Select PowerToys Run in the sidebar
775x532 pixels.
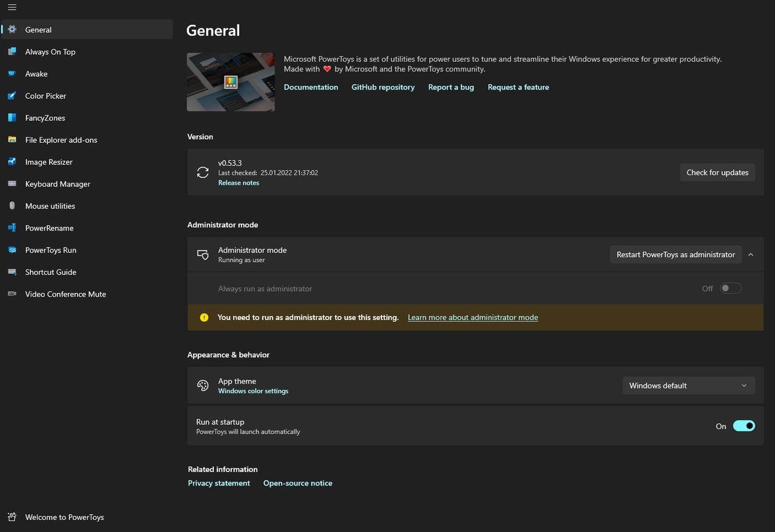[87, 250]
